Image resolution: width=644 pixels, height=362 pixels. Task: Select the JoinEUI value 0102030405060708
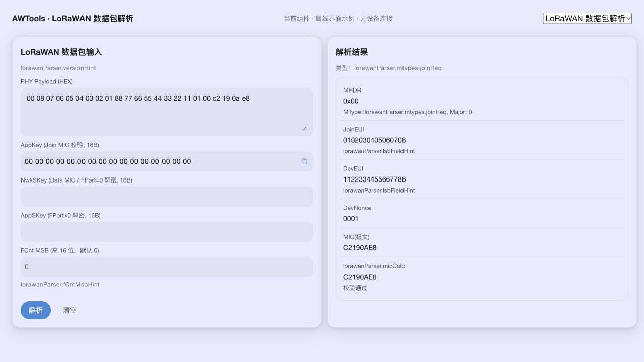374,140
